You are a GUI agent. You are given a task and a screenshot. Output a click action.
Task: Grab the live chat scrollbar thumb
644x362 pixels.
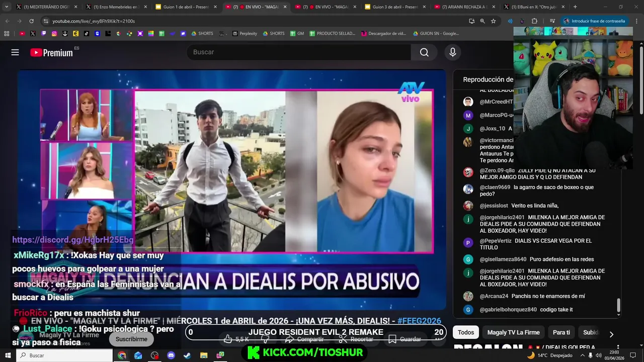(x=618, y=305)
